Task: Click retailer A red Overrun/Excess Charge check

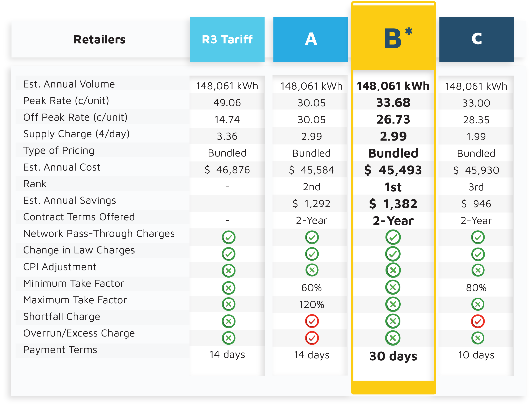Action: [x=312, y=338]
